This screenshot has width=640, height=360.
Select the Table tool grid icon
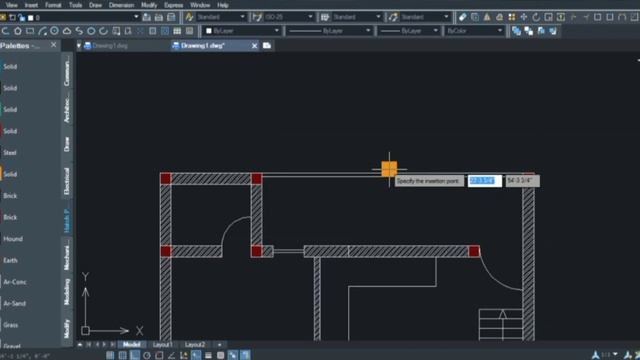[177, 31]
